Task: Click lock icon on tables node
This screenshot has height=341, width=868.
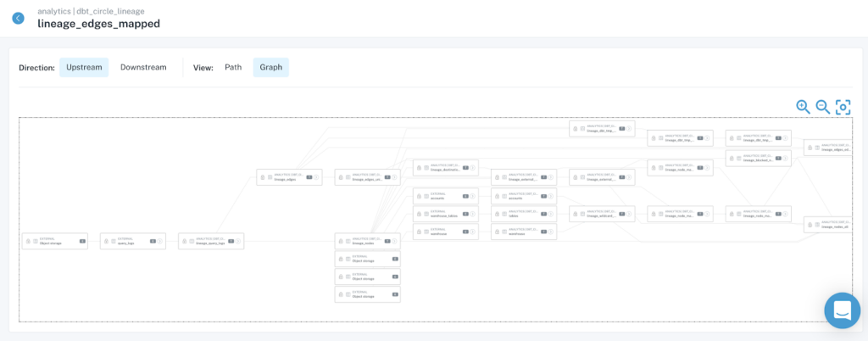Action: tap(497, 214)
